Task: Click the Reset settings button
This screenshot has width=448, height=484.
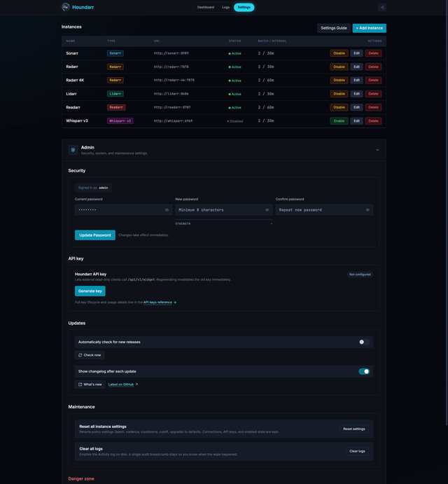Action: point(354,429)
